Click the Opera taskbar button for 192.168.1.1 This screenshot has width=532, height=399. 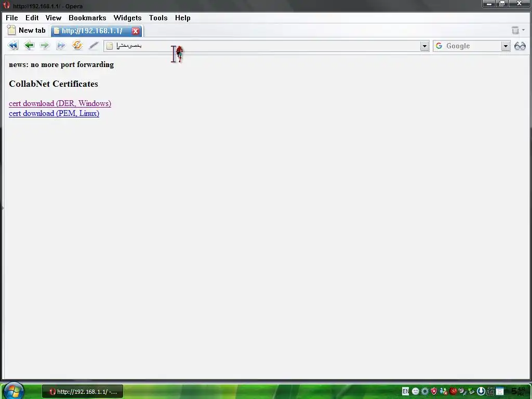[x=83, y=392]
